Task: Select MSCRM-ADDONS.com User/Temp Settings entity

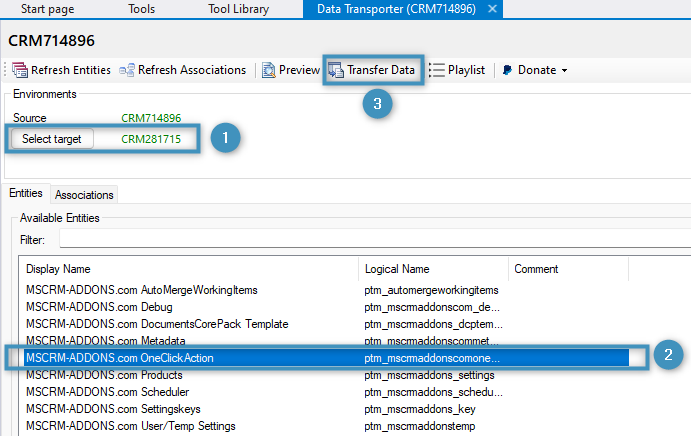Action: (x=130, y=426)
